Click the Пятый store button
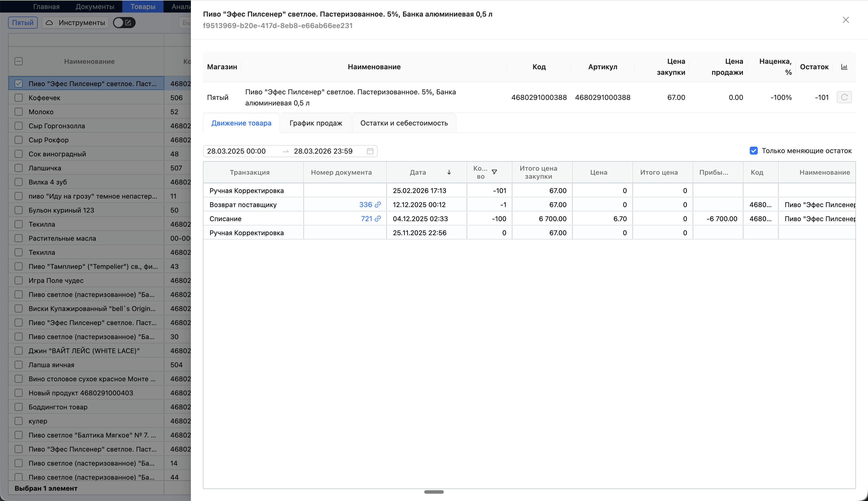This screenshot has width=868, height=501. (23, 23)
